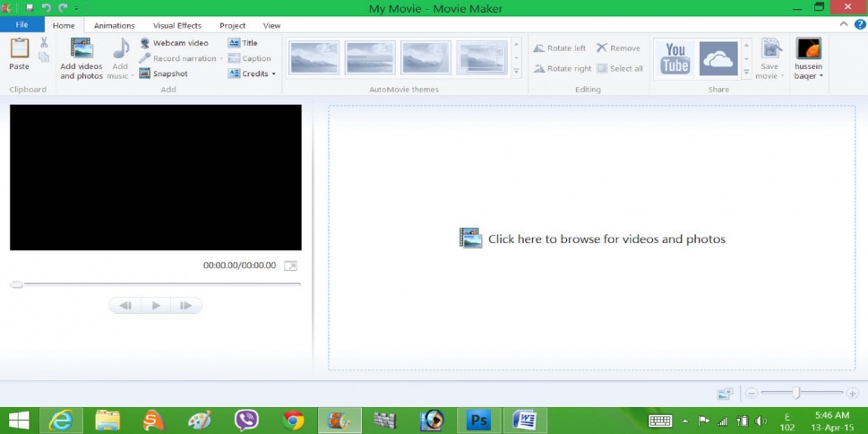Open the File menu
The image size is (868, 434).
coord(22,25)
